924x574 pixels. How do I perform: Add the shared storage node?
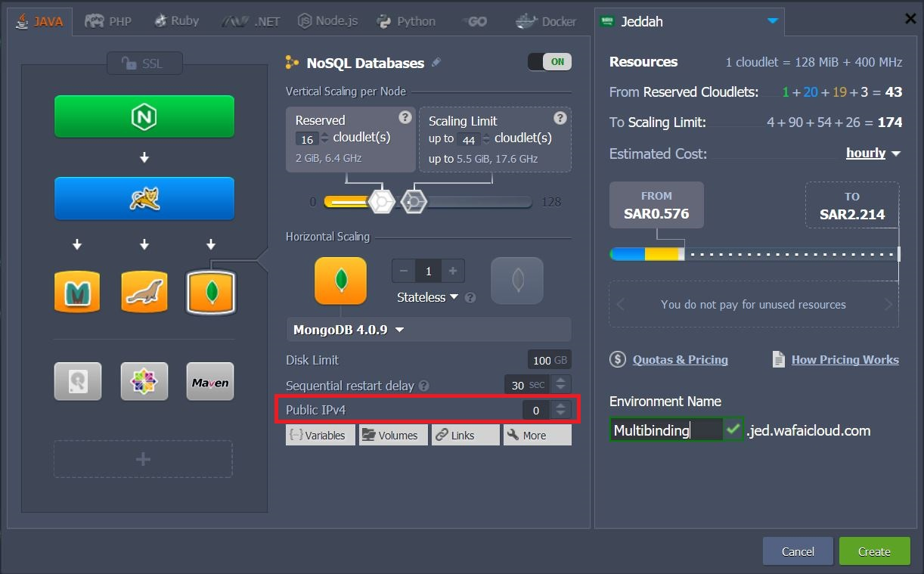point(77,381)
